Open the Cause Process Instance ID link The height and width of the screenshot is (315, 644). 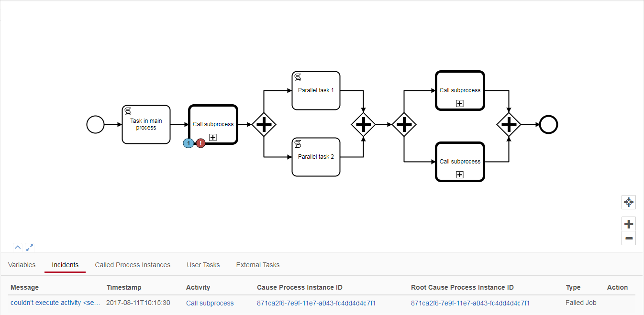(316, 303)
